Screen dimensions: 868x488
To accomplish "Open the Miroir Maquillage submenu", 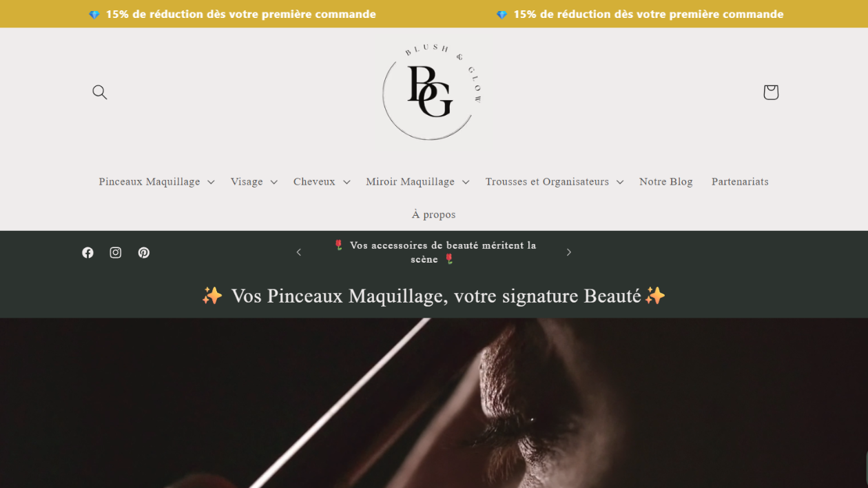I will 417,182.
